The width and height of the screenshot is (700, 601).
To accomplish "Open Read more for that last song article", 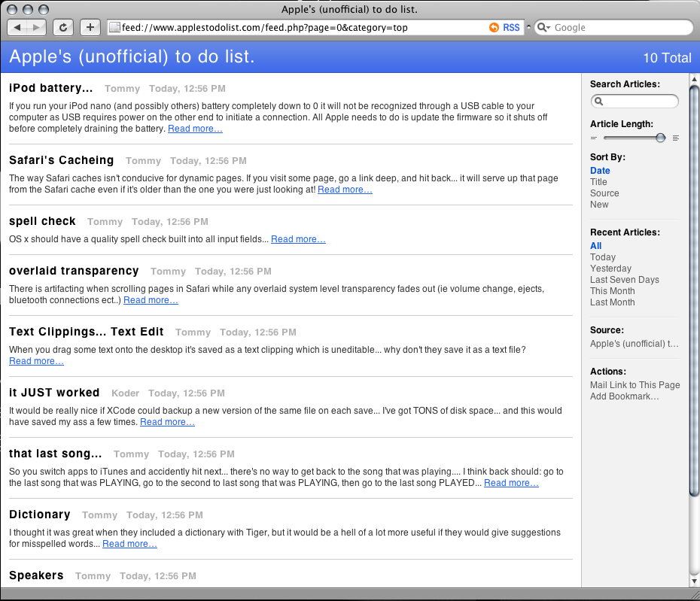I will [511, 483].
